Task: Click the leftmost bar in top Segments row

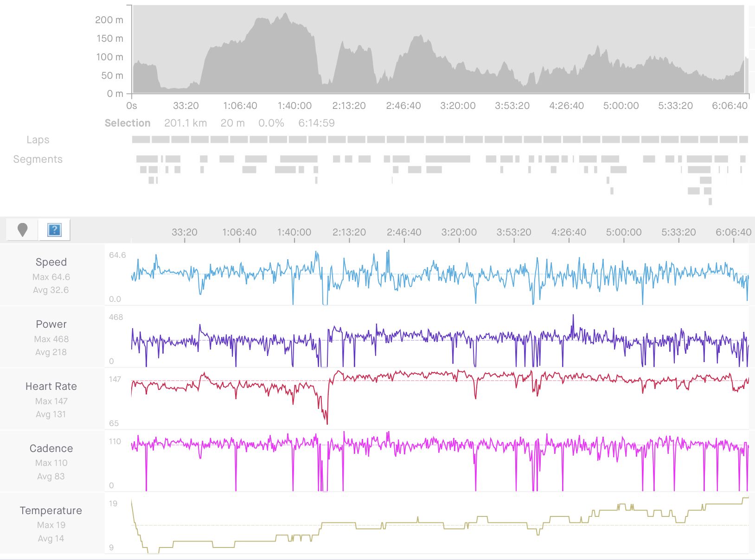Action: click(x=147, y=159)
